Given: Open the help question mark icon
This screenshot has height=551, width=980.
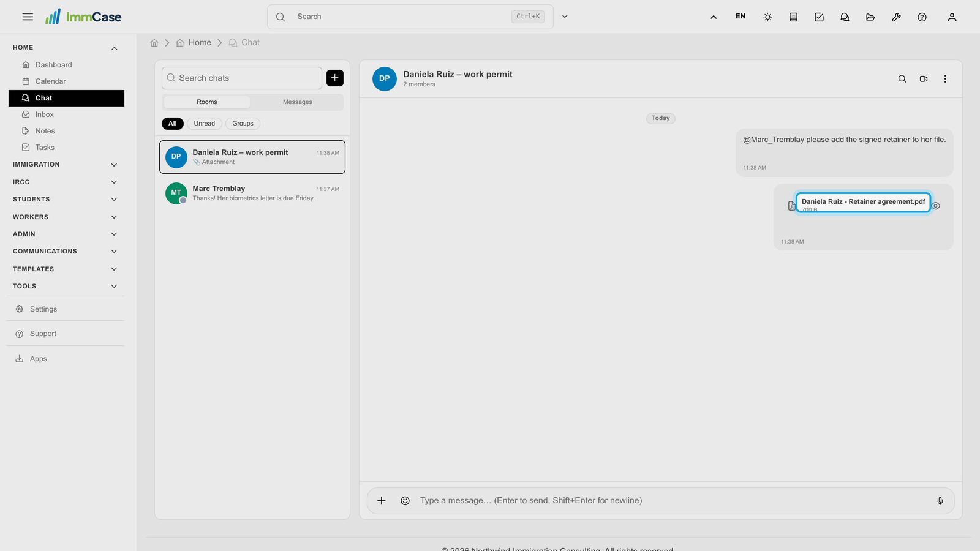Looking at the screenshot, I should coord(922,17).
